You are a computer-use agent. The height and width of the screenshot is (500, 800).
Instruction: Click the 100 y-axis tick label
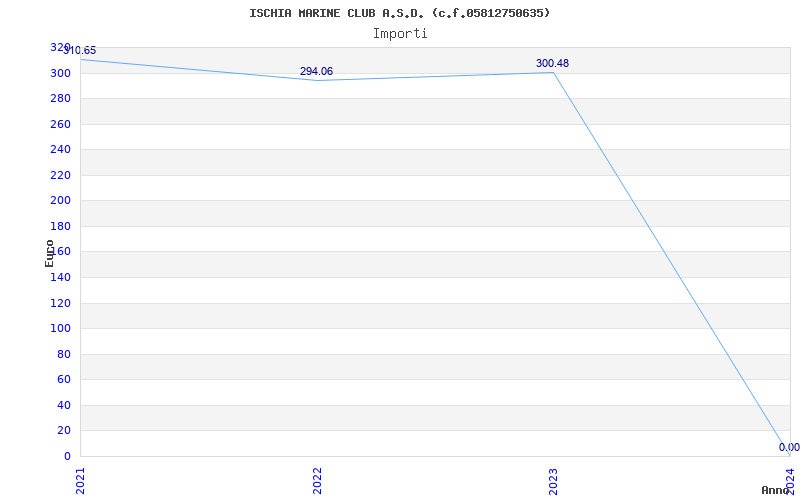(60, 329)
